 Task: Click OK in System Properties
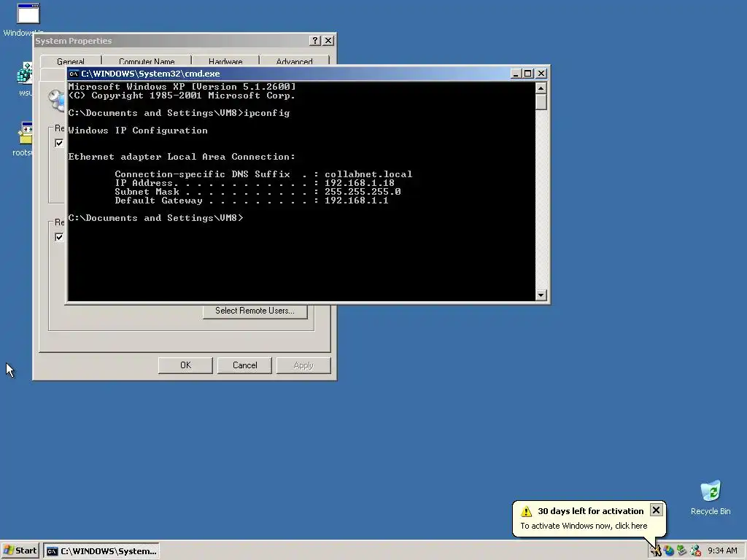tap(185, 365)
